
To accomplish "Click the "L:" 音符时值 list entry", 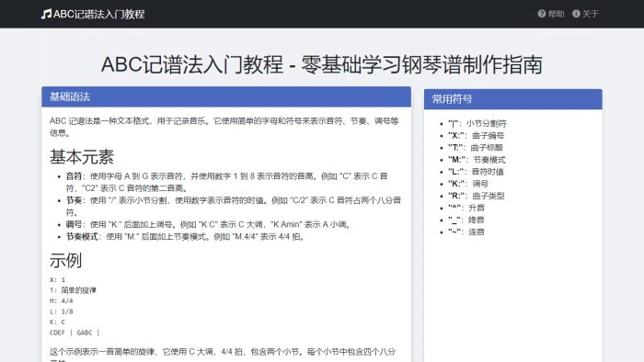I will (x=476, y=172).
